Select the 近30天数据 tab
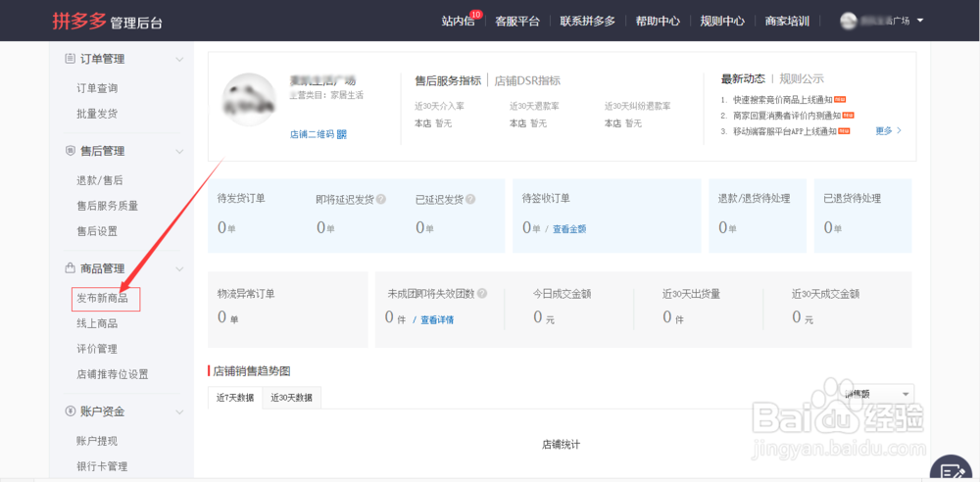The width and height of the screenshot is (980, 482). [x=291, y=398]
